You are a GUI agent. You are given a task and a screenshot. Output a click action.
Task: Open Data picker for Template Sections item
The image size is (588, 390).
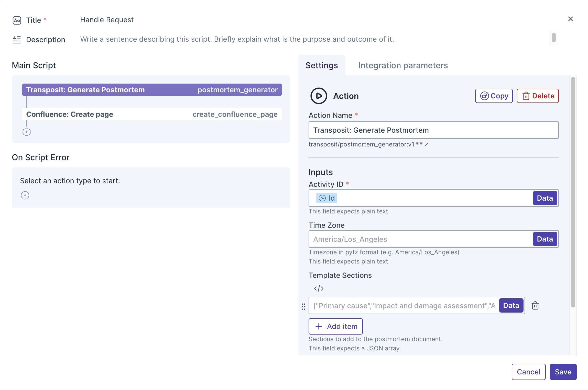[x=511, y=305]
